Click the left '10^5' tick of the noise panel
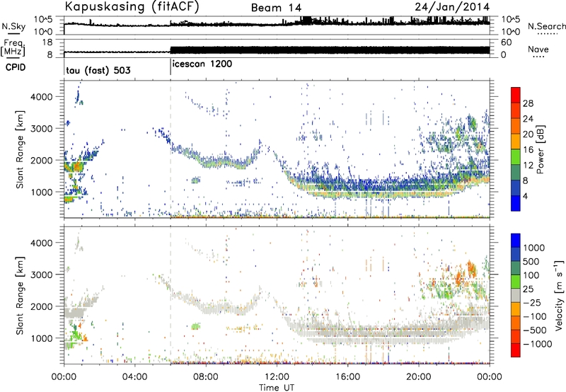The image size is (566, 392). tap(43, 20)
